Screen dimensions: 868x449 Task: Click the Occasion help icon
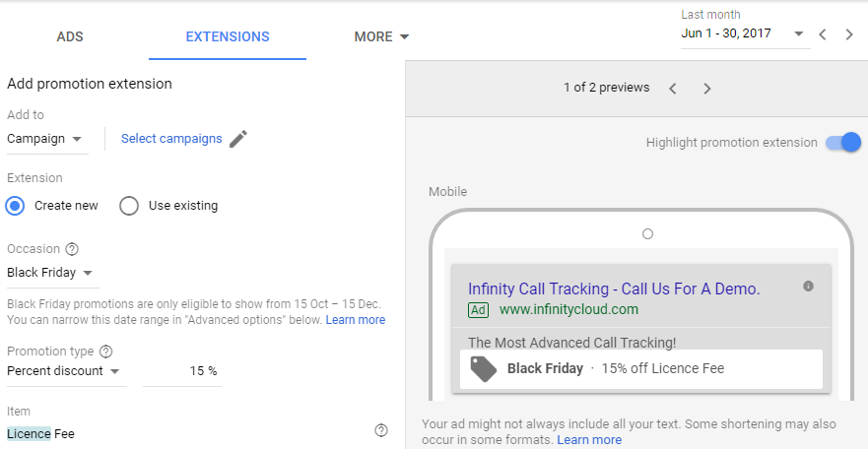(x=72, y=249)
